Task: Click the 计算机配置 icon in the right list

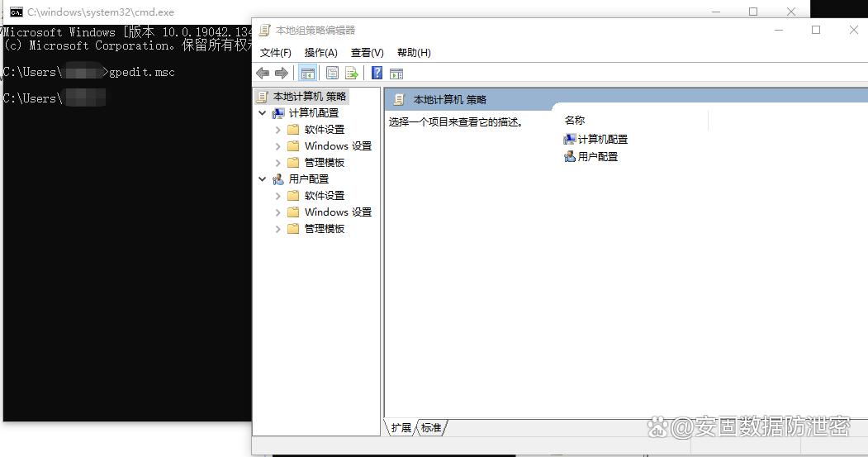Action: click(x=570, y=140)
